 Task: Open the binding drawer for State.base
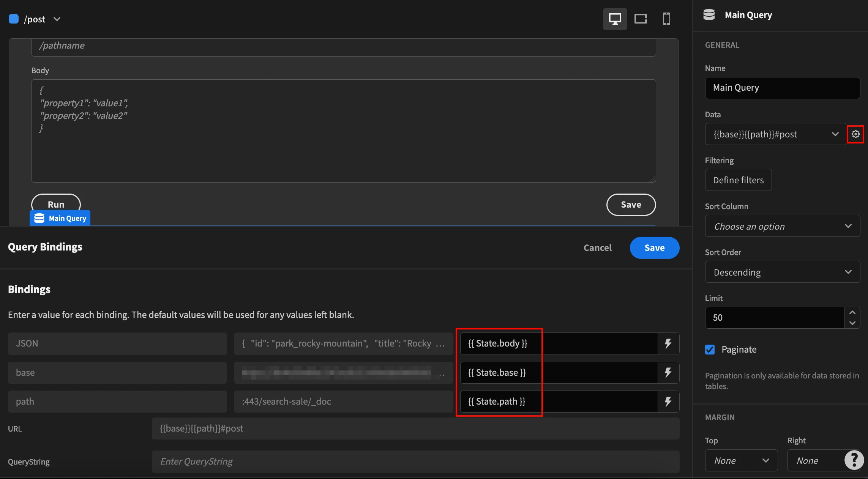pos(668,373)
